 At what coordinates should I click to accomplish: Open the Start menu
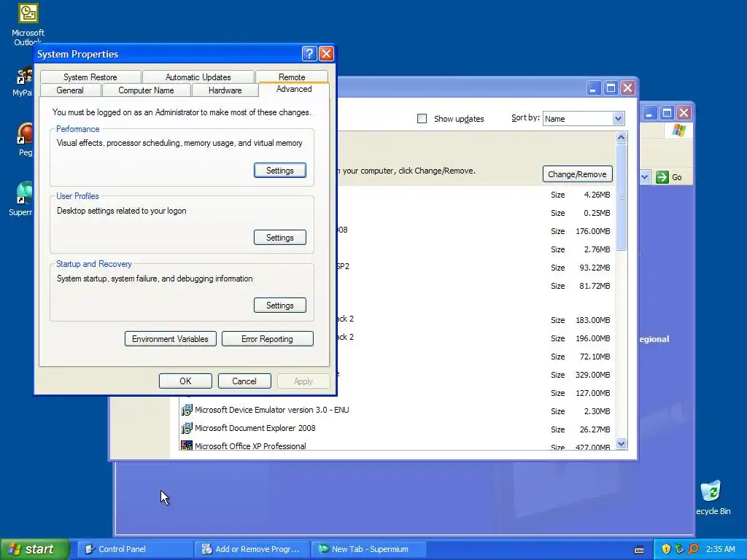point(34,549)
